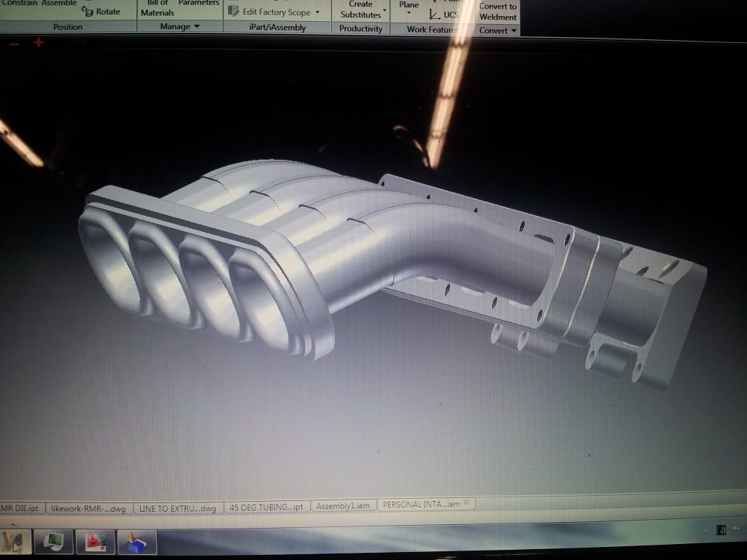The width and height of the screenshot is (747, 560).
Task: Click the system tray flag icon
Action: pos(721,529)
